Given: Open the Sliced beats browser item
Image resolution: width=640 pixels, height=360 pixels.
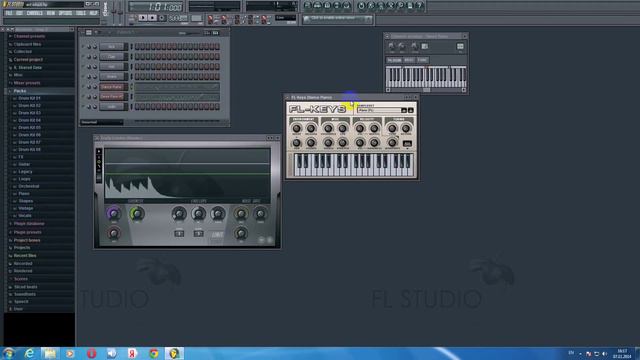Looking at the screenshot, I should pos(25,287).
